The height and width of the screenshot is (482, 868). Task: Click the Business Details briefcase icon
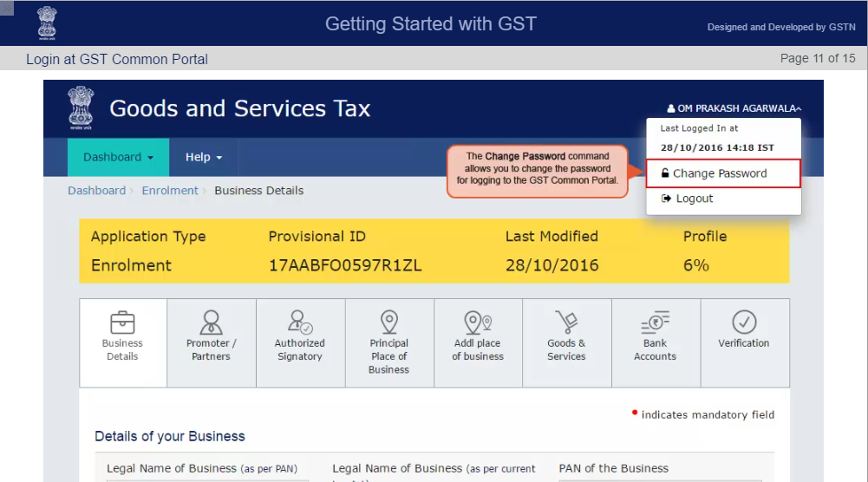[x=122, y=322]
